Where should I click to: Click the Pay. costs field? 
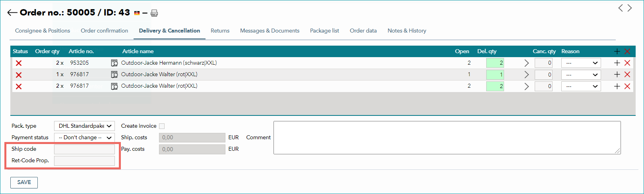[192, 149]
